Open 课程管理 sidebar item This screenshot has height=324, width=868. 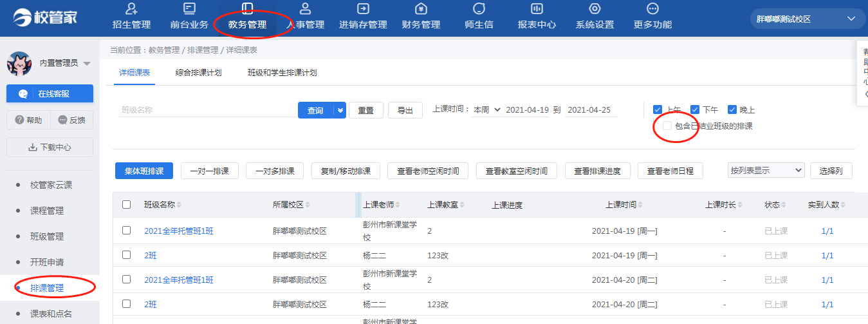(x=47, y=211)
